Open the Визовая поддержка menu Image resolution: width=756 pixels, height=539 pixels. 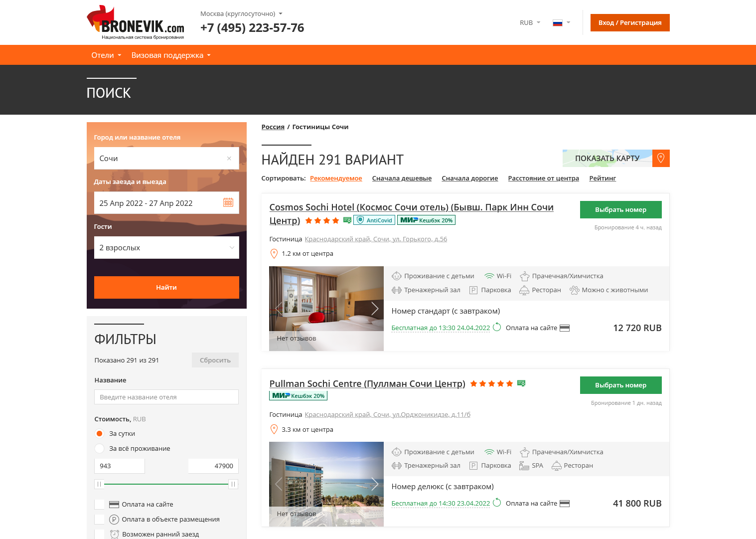[171, 55]
